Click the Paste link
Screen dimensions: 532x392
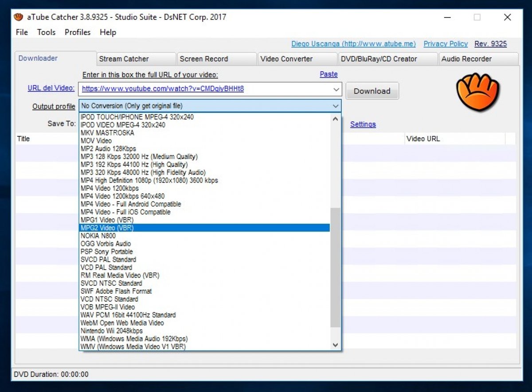tap(329, 74)
